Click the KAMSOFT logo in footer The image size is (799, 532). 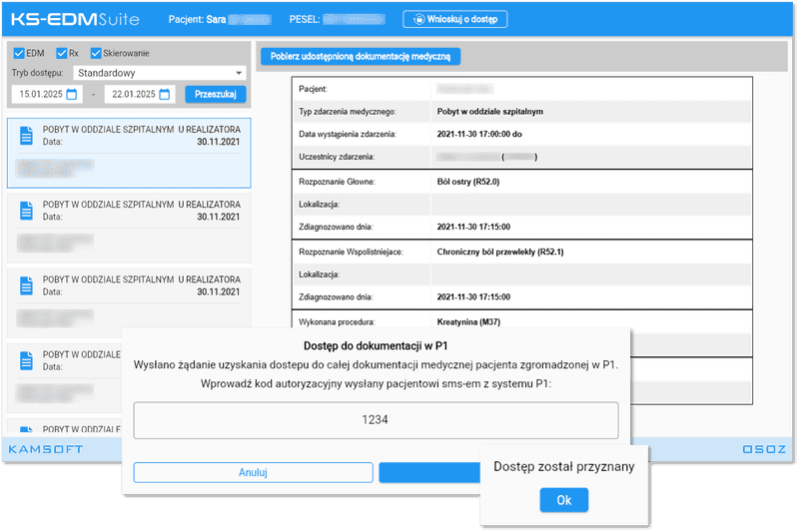(x=46, y=449)
